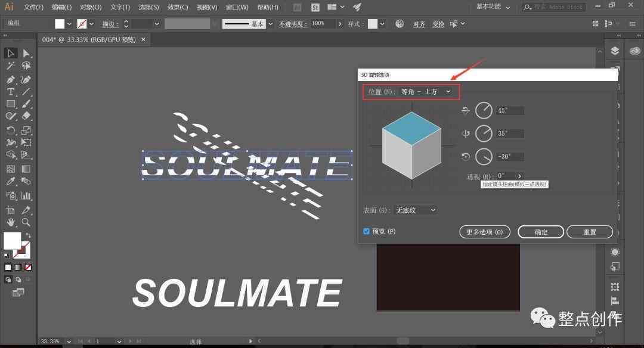Click the Reset (重置) button

pos(590,232)
